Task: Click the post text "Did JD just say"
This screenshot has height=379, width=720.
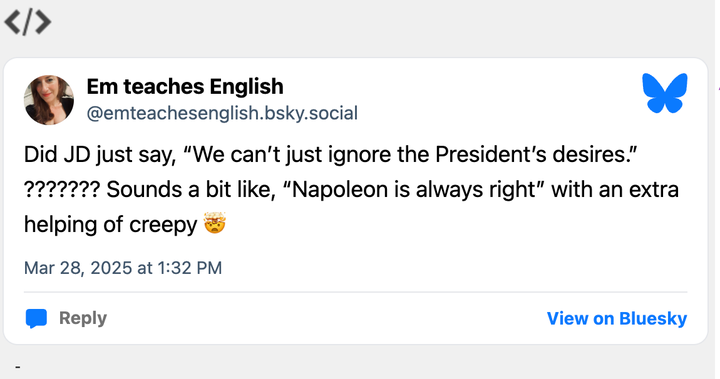Action: point(100,155)
